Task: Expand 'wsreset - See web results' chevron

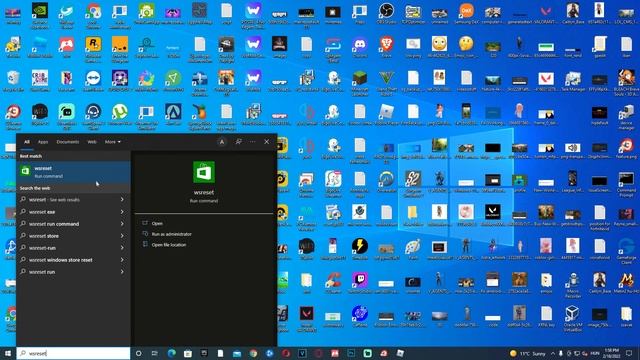Action: pyautogui.click(x=122, y=200)
